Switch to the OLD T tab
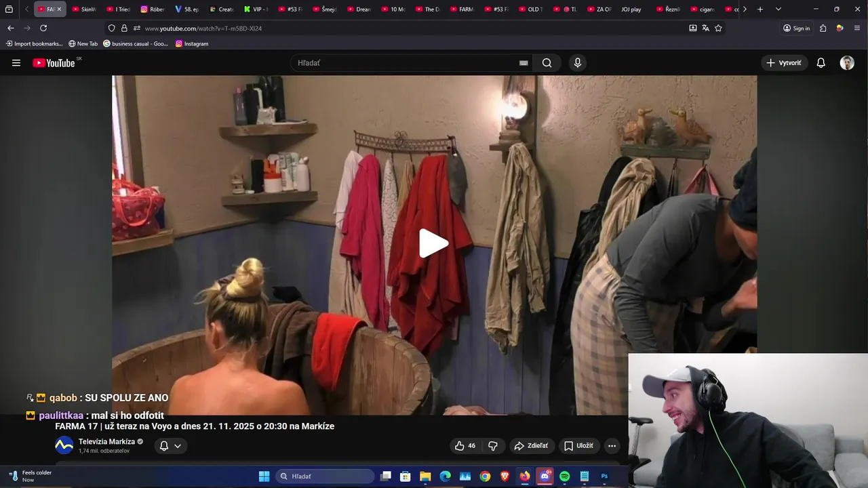The height and width of the screenshot is (488, 868). click(531, 9)
